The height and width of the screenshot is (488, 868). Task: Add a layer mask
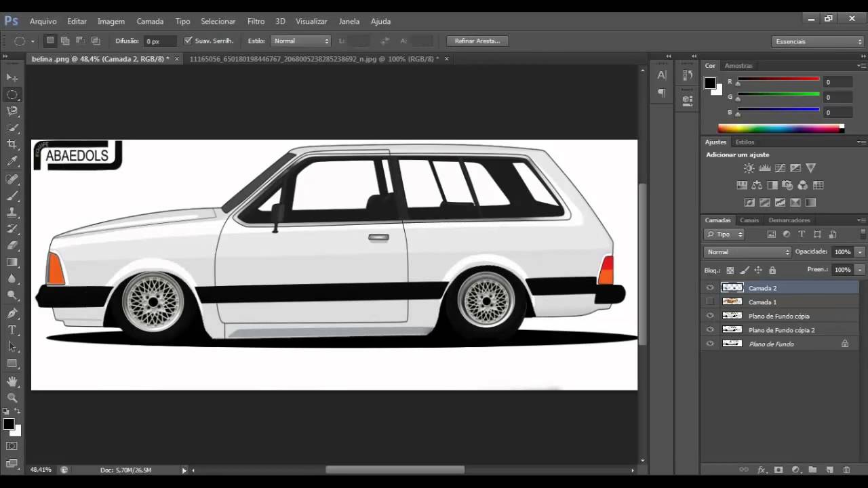coord(778,470)
